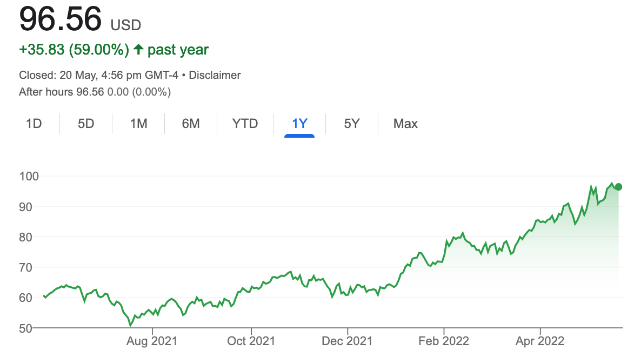Open the 6M chart view
The image size is (634, 364).
point(191,124)
